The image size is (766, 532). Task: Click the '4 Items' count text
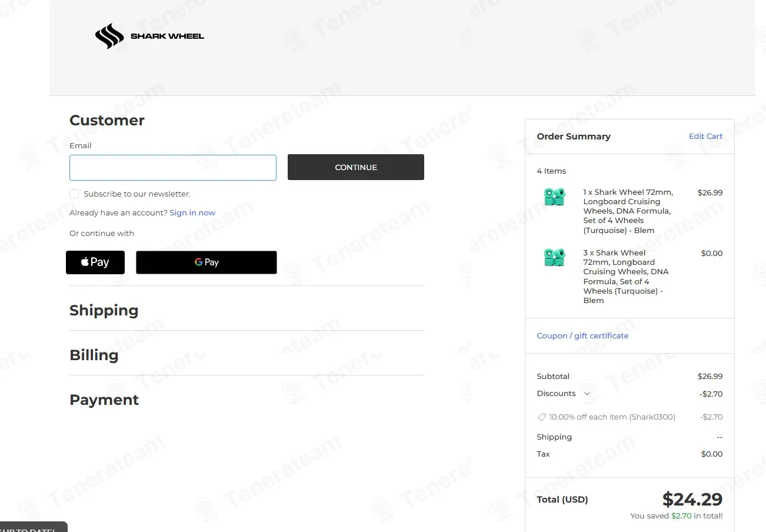coord(551,171)
